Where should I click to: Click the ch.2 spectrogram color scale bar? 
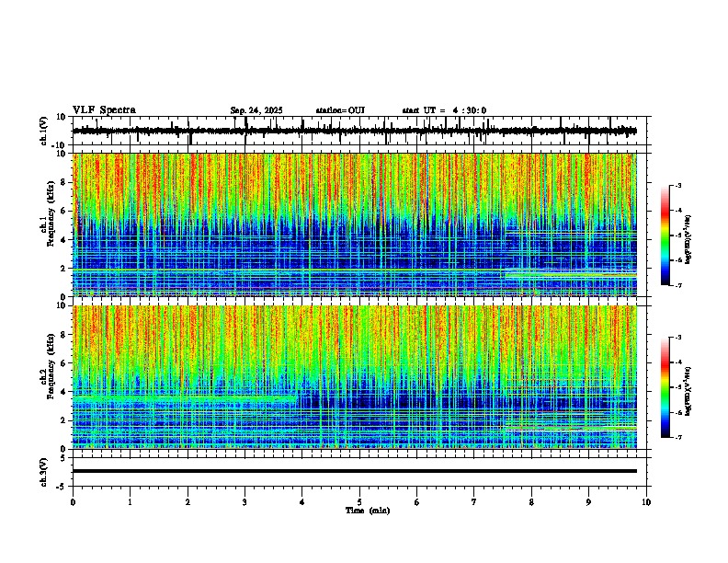(x=665, y=387)
